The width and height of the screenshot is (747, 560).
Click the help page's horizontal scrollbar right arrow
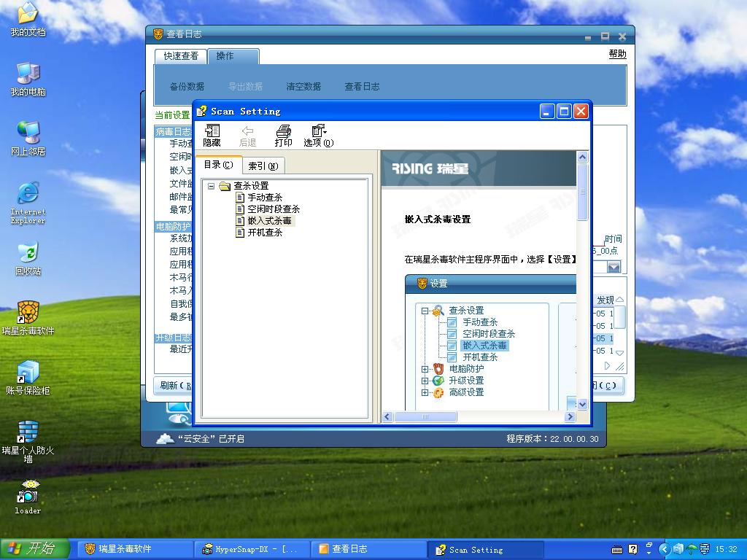(x=570, y=416)
